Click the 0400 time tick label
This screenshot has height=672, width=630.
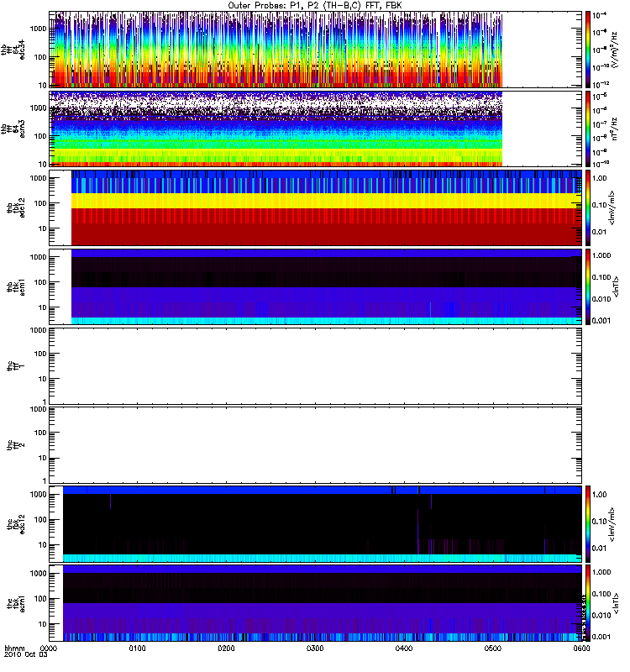pyautogui.click(x=404, y=648)
